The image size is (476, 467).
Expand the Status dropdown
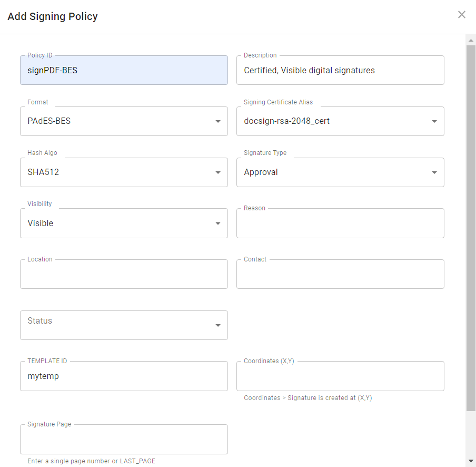click(124, 325)
